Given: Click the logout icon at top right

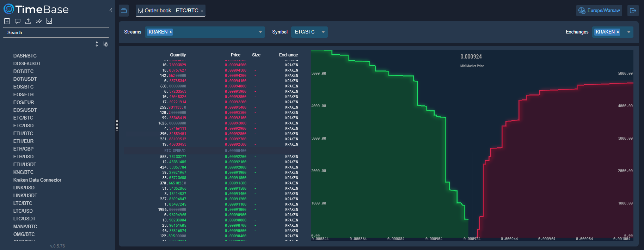Looking at the screenshot, I should (x=633, y=11).
